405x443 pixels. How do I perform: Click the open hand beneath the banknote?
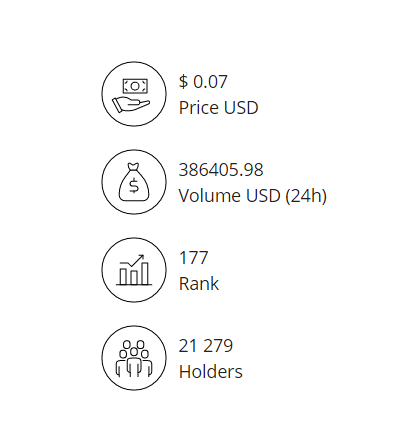(131, 104)
